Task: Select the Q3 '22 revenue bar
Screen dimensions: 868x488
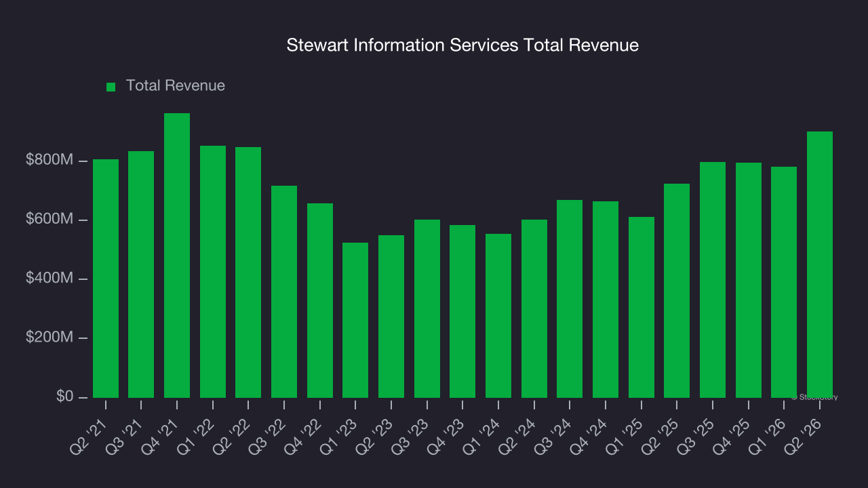Action: tap(284, 291)
